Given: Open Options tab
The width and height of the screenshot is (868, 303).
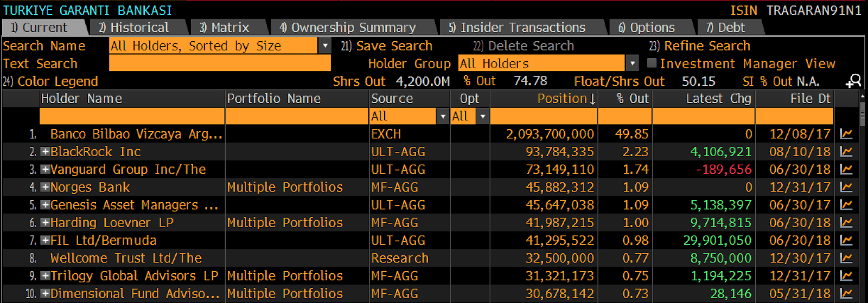Looking at the screenshot, I should [651, 27].
